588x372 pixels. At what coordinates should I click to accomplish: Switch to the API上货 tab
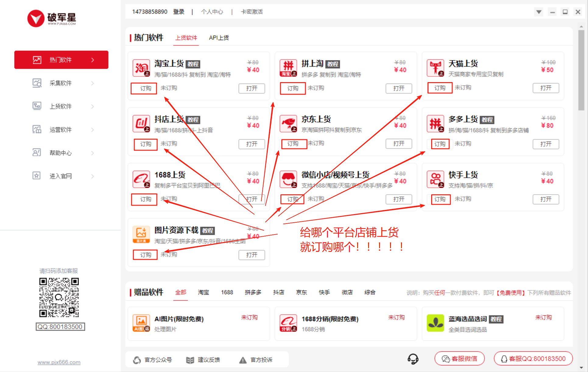pyautogui.click(x=219, y=38)
